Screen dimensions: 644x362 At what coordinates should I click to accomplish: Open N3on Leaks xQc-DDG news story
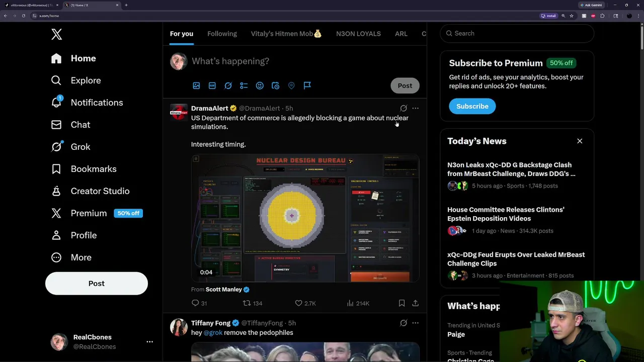pyautogui.click(x=517, y=175)
